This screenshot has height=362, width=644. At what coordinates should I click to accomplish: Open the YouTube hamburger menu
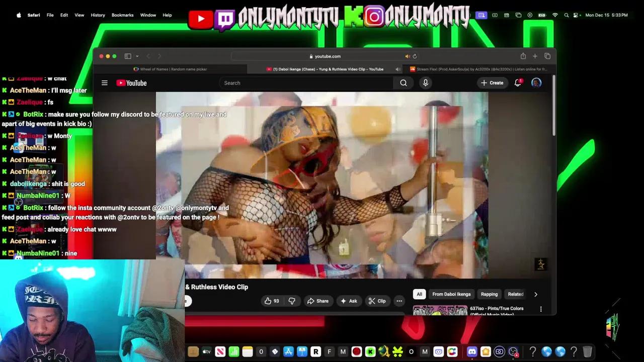click(104, 82)
